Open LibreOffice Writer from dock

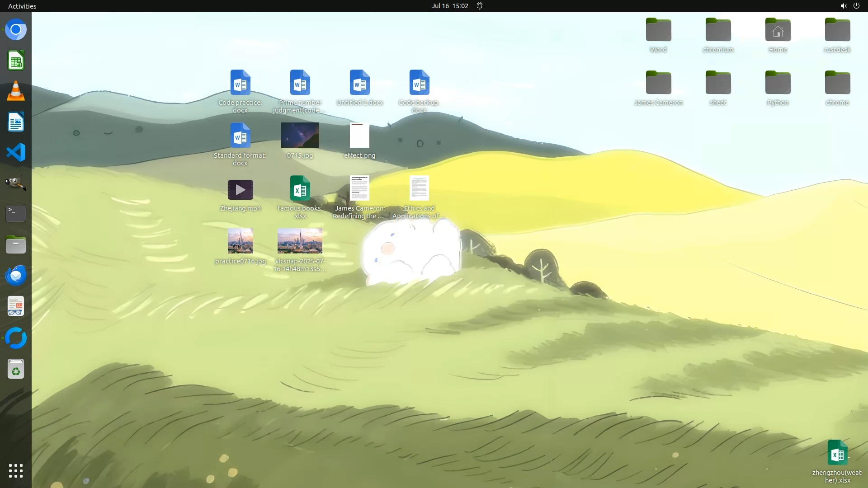coord(16,122)
